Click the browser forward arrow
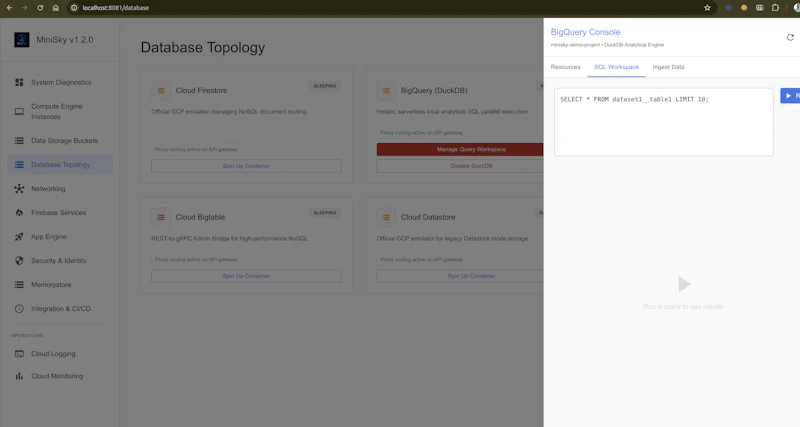 (24, 8)
